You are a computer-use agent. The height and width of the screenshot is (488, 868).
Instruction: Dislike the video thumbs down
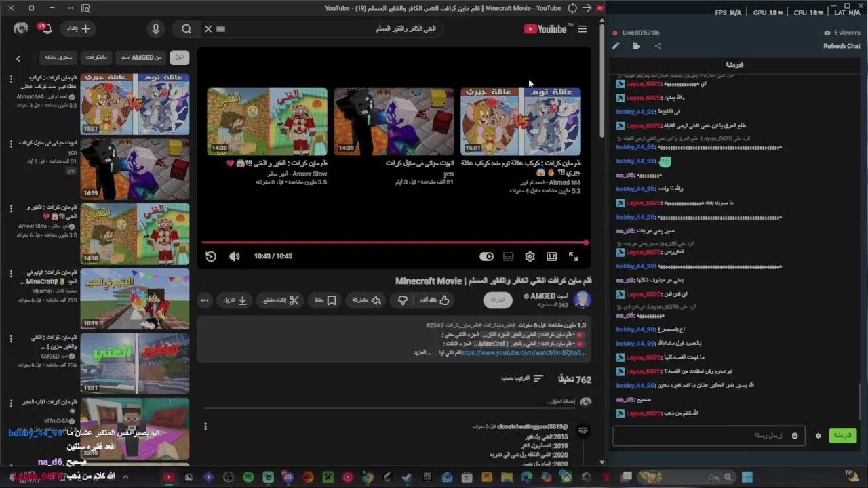tap(403, 300)
